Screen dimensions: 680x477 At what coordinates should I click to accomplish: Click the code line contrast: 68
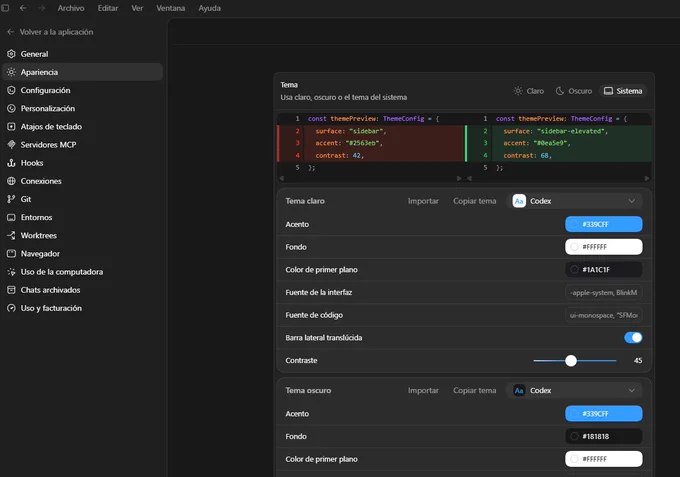527,155
